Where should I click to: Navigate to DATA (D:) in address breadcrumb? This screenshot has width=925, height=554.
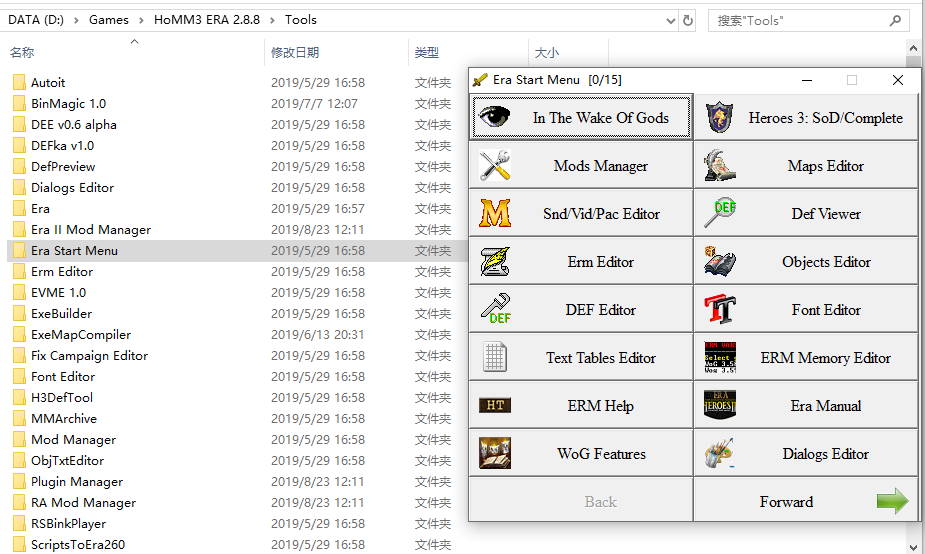36,20
